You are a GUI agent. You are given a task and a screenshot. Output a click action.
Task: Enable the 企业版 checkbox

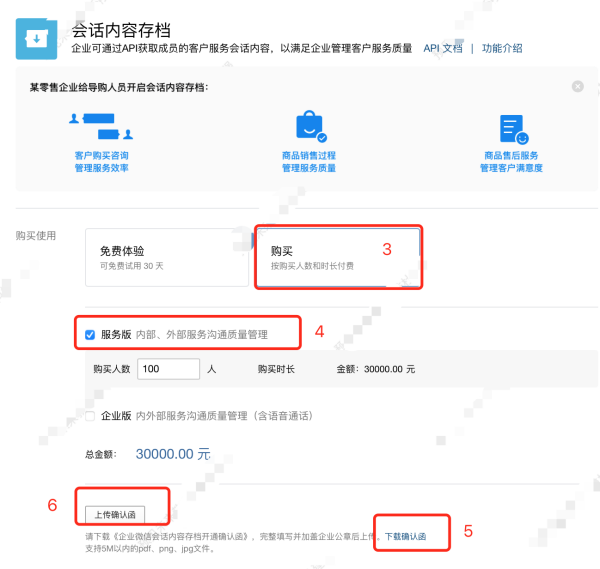click(x=91, y=415)
